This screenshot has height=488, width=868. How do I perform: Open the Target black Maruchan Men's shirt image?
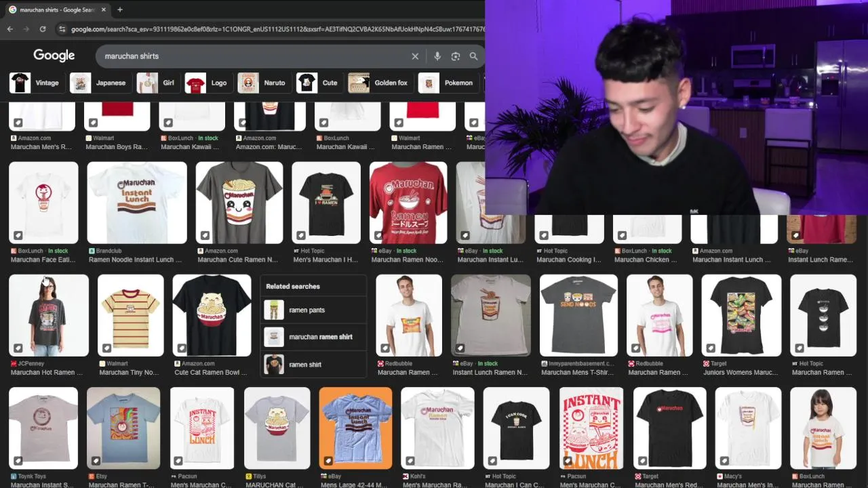pos(669,428)
